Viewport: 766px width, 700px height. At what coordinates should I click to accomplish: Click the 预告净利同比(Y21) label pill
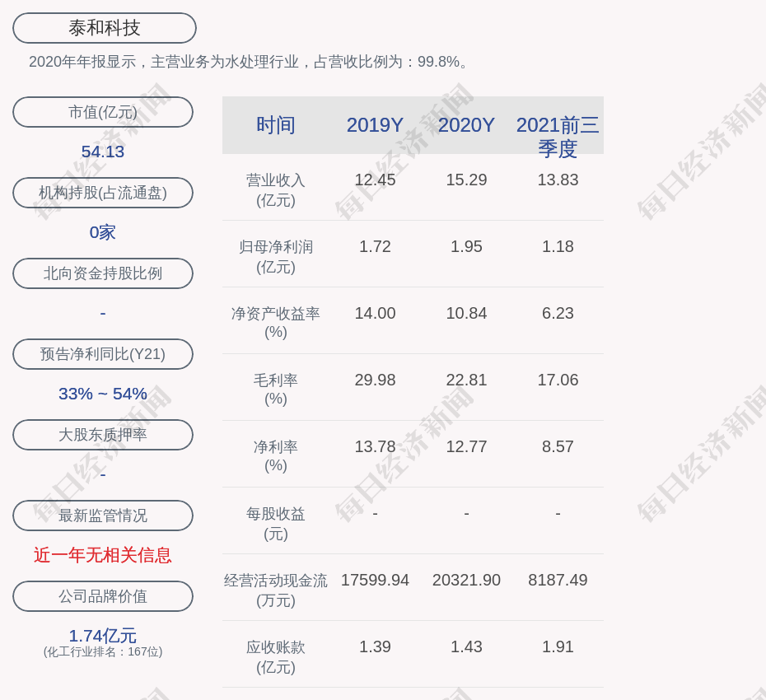(x=103, y=353)
